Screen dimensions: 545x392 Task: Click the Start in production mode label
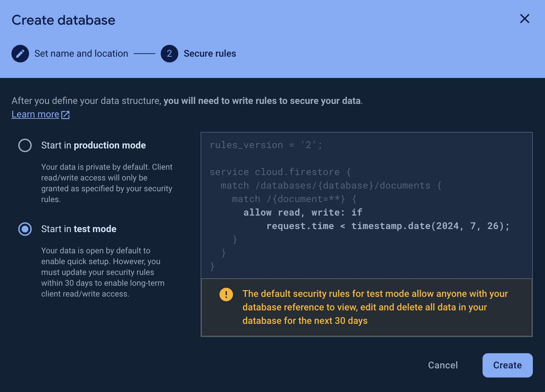click(x=94, y=145)
